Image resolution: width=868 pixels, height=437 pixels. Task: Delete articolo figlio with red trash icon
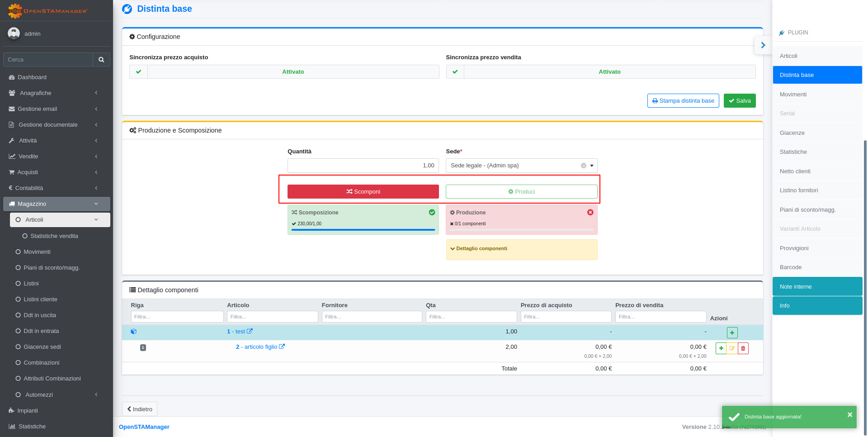tap(743, 348)
